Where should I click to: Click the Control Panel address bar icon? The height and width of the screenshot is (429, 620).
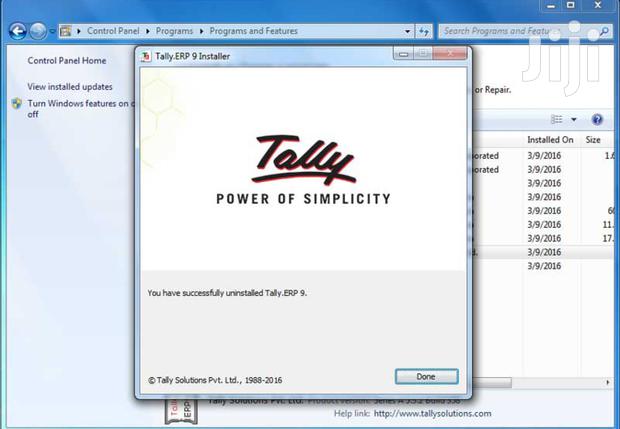[66, 31]
